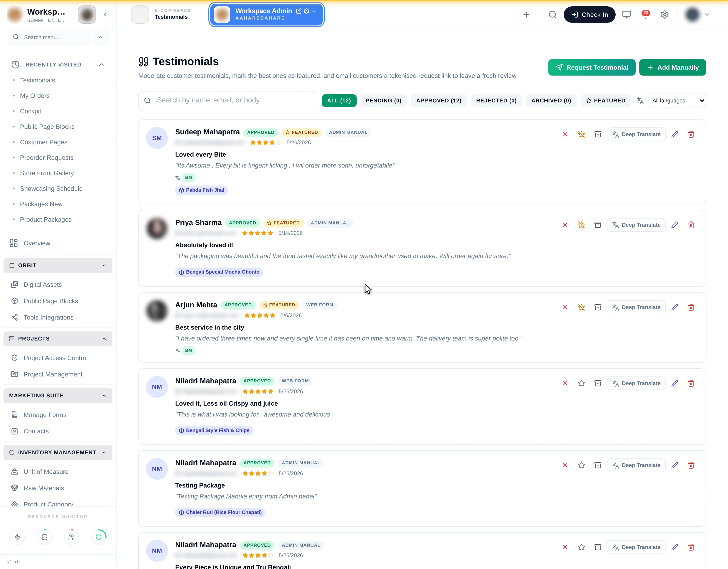Select the APPROVED (12) filter tab
The image size is (728, 569).
(439, 100)
